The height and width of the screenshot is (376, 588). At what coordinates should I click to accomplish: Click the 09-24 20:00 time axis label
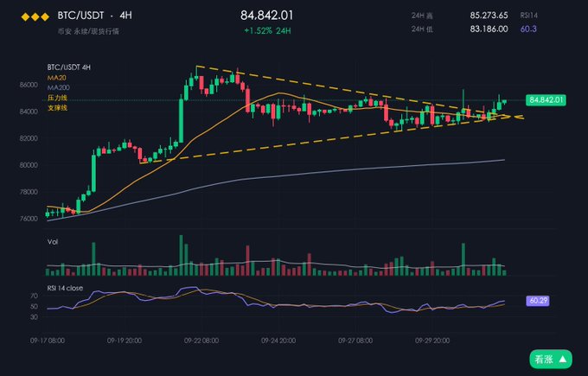278,341
